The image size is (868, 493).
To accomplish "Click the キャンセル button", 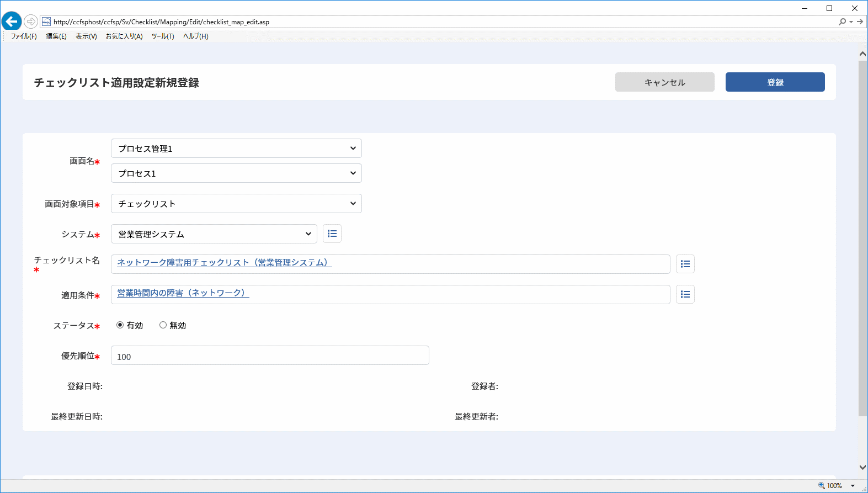I will (665, 82).
